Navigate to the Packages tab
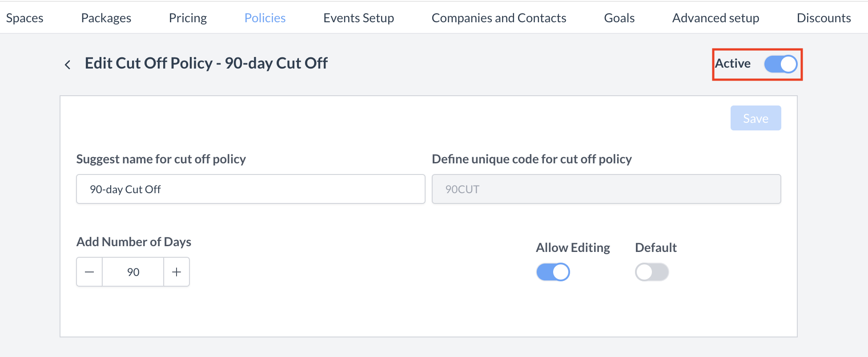This screenshot has width=868, height=357. coord(106,17)
